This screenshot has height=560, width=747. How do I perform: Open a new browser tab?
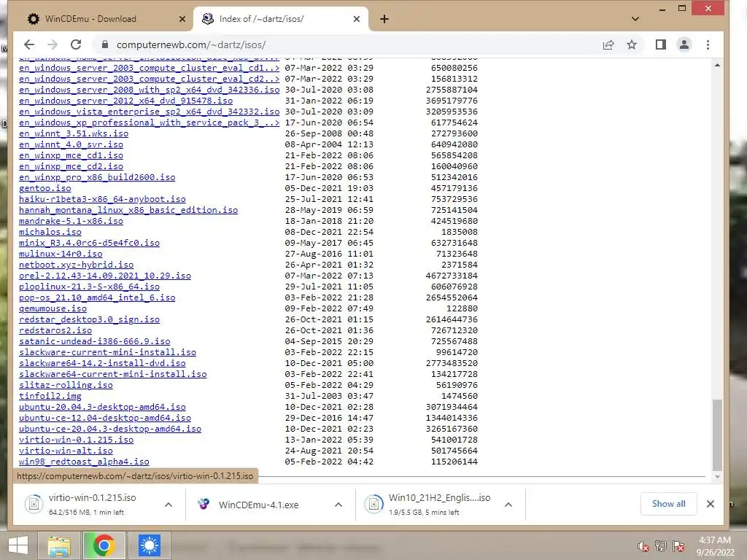(384, 19)
